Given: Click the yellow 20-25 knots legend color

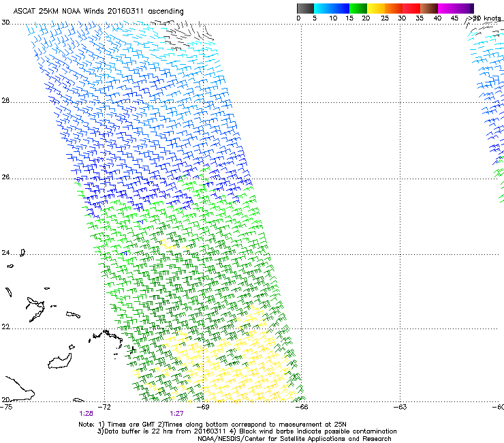Looking at the screenshot, I should coord(376,8).
